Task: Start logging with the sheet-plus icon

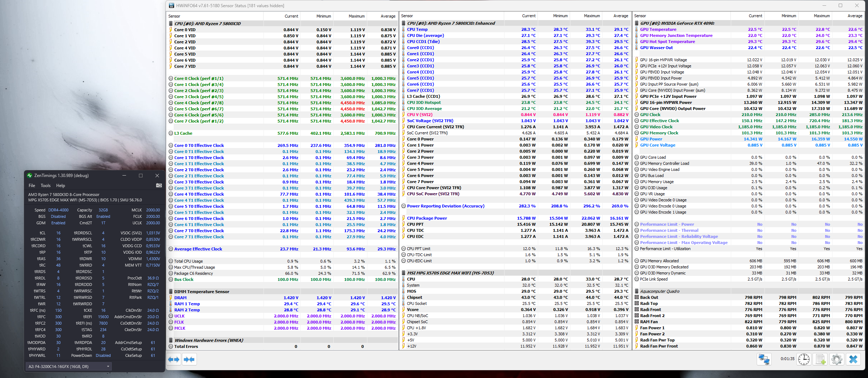Action: pos(820,359)
